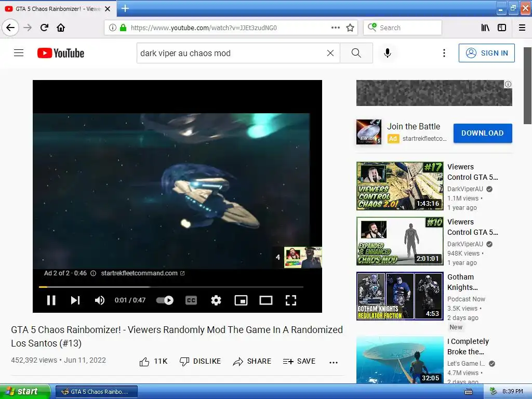Reload the page

(44, 28)
